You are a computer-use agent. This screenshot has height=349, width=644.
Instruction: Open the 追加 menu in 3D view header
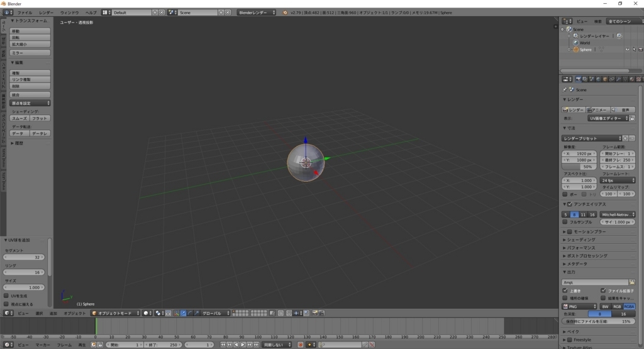[x=53, y=313]
